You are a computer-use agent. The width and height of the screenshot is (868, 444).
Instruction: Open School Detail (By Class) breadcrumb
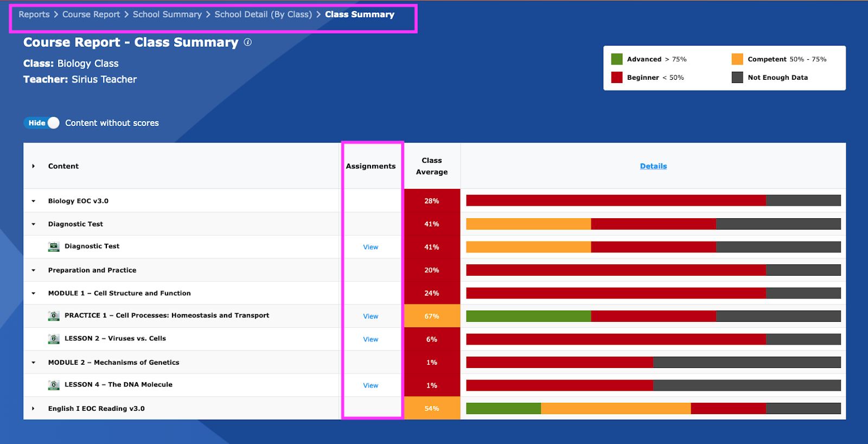tap(263, 15)
